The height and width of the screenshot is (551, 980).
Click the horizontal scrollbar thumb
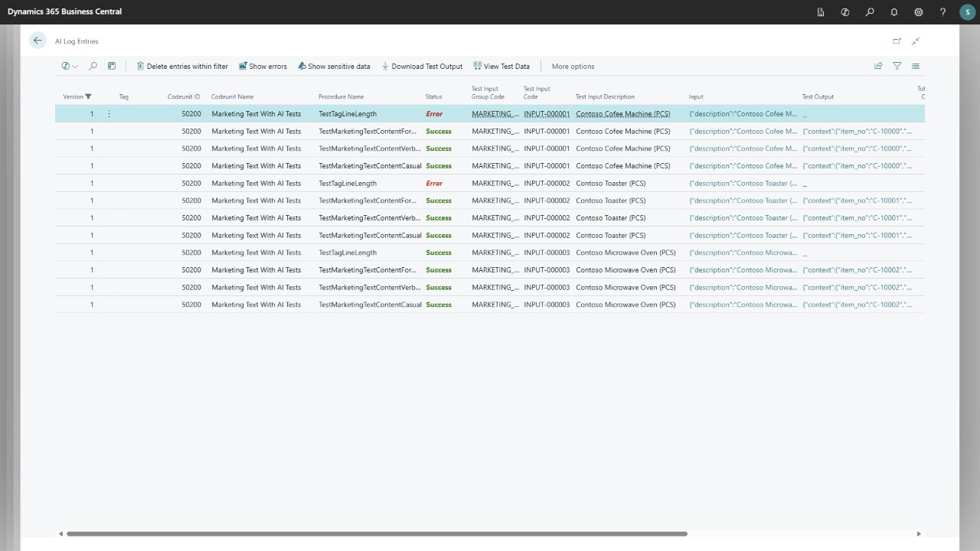click(x=377, y=533)
